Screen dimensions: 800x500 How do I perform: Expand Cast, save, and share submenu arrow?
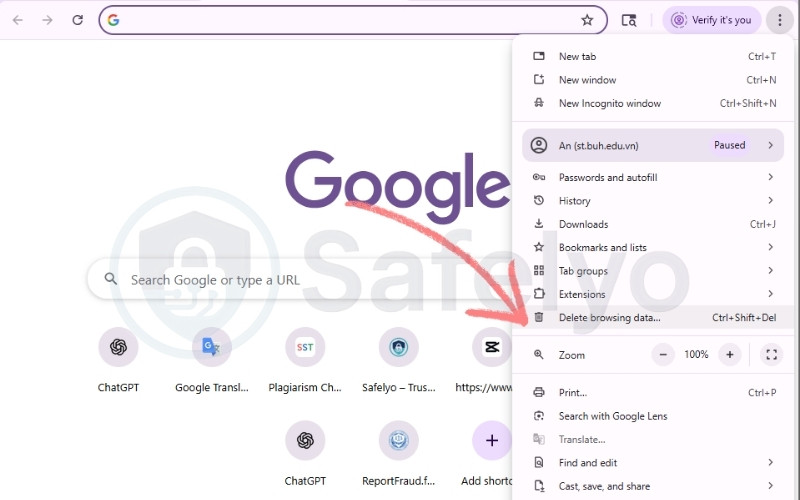(x=771, y=486)
